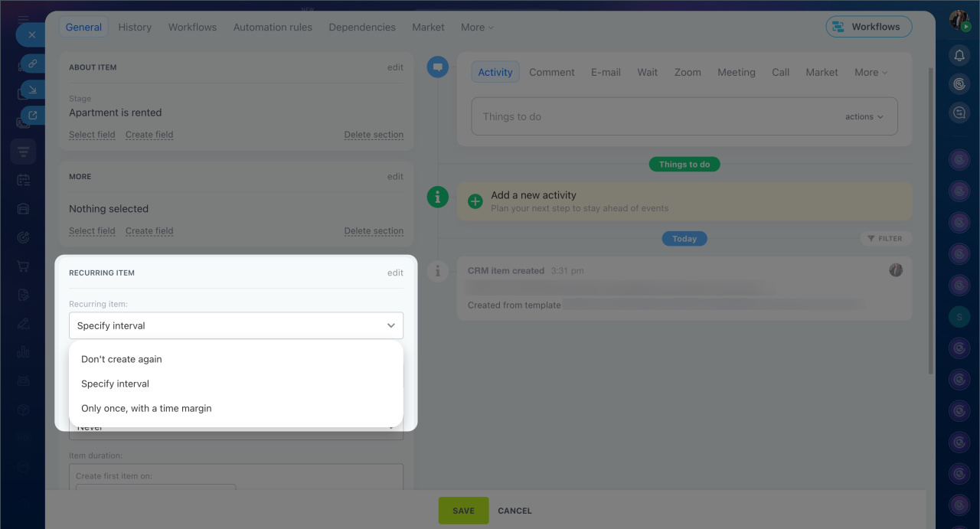Close the item side panel
The height and width of the screenshot is (529, 980).
click(31, 35)
